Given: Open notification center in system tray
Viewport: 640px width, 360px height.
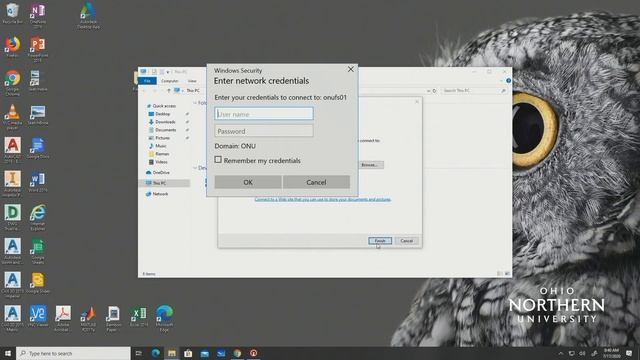Looking at the screenshot, I should [x=629, y=353].
